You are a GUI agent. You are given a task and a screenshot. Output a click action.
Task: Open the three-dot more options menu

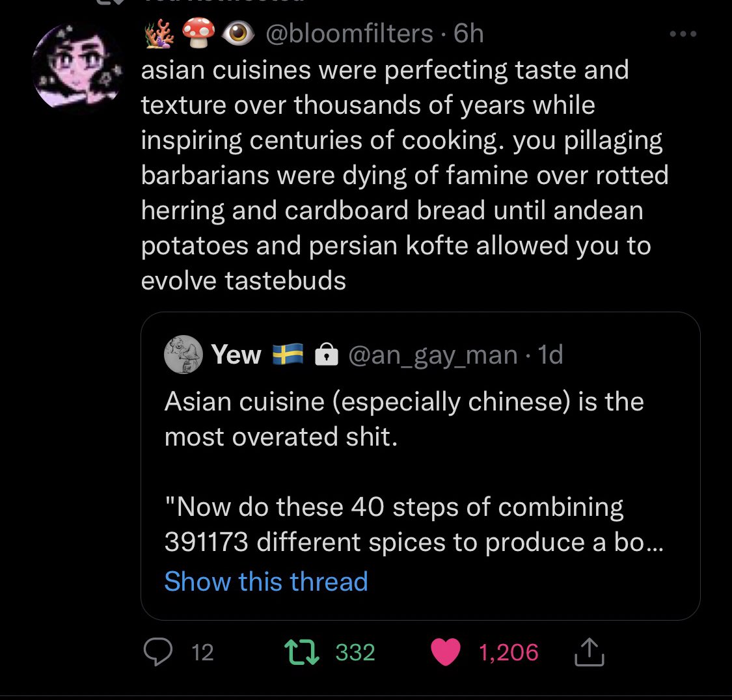tap(683, 34)
